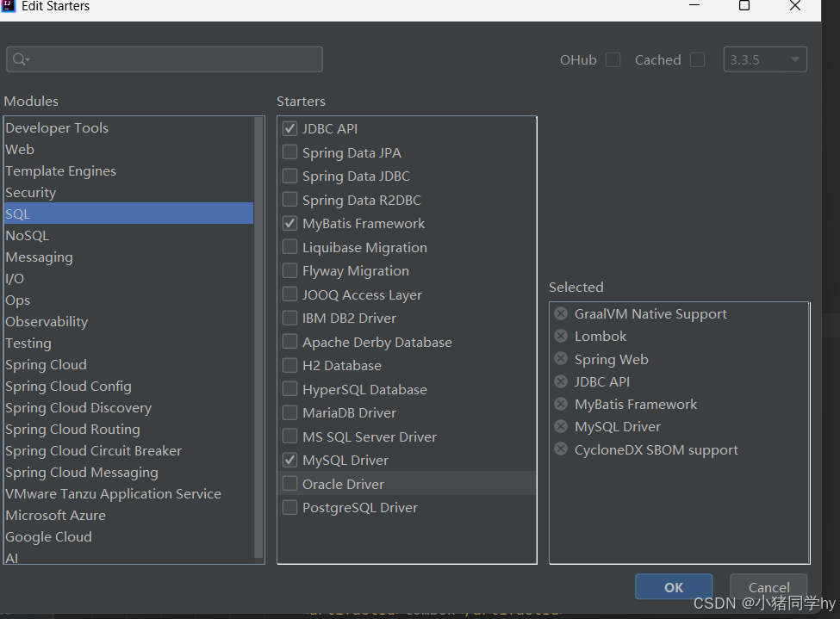Remove MySQL Driver from Selected list

tap(561, 426)
